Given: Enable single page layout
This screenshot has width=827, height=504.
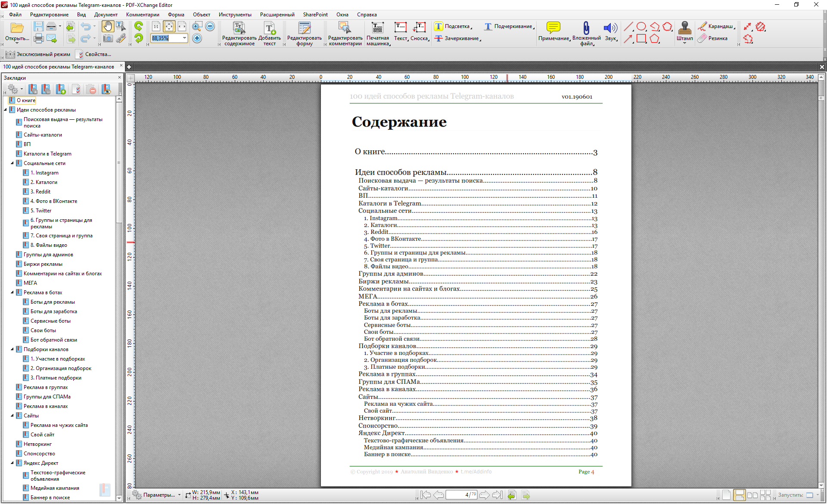Looking at the screenshot, I should point(726,495).
